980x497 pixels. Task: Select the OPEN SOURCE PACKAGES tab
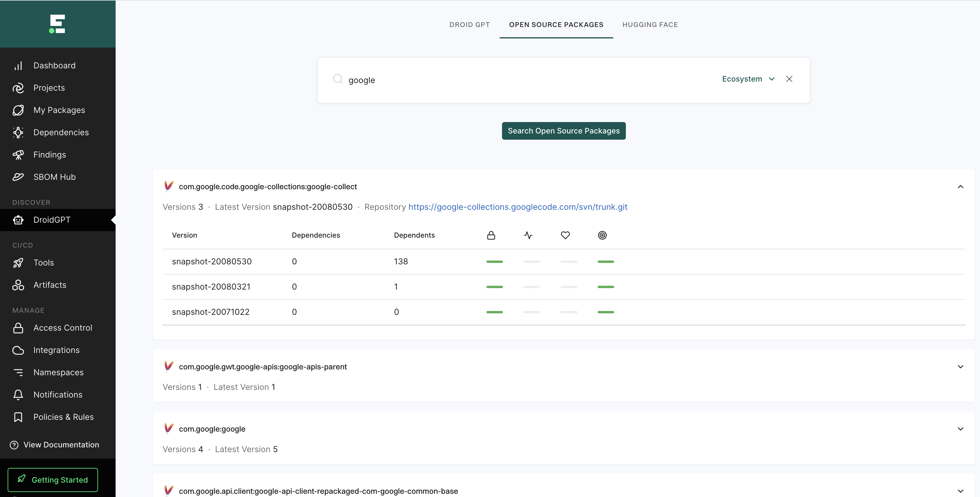point(556,25)
